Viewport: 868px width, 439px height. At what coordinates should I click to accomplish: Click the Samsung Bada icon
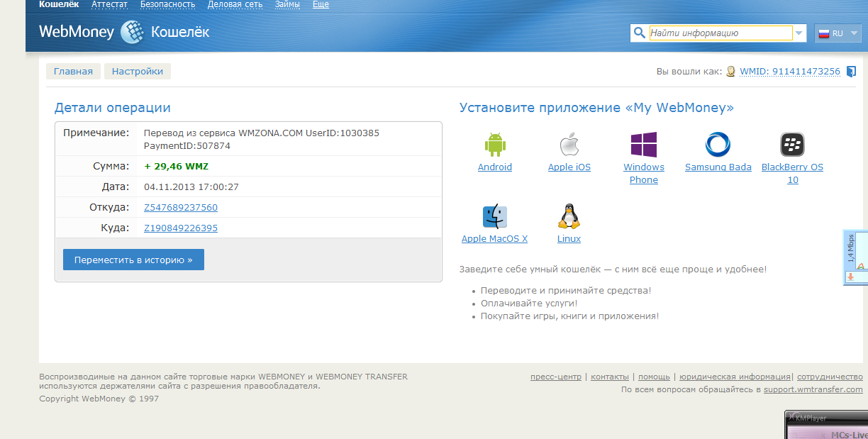(718, 144)
